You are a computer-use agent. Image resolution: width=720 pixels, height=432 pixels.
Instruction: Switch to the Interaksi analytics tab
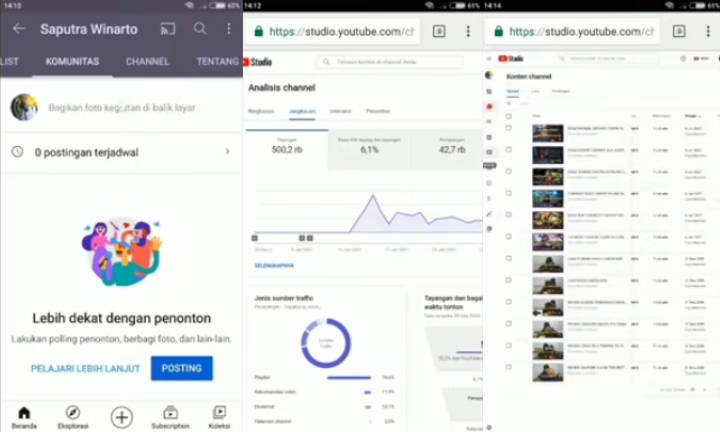click(340, 111)
